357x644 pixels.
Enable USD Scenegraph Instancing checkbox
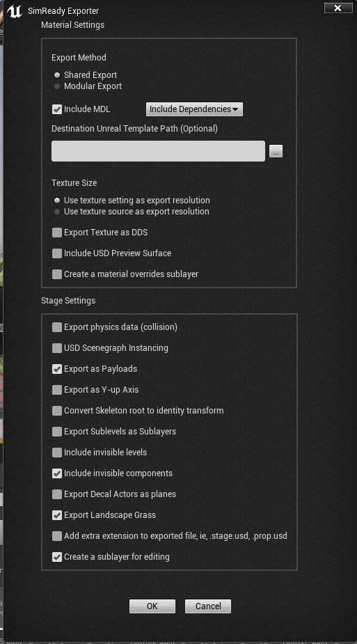(x=57, y=348)
